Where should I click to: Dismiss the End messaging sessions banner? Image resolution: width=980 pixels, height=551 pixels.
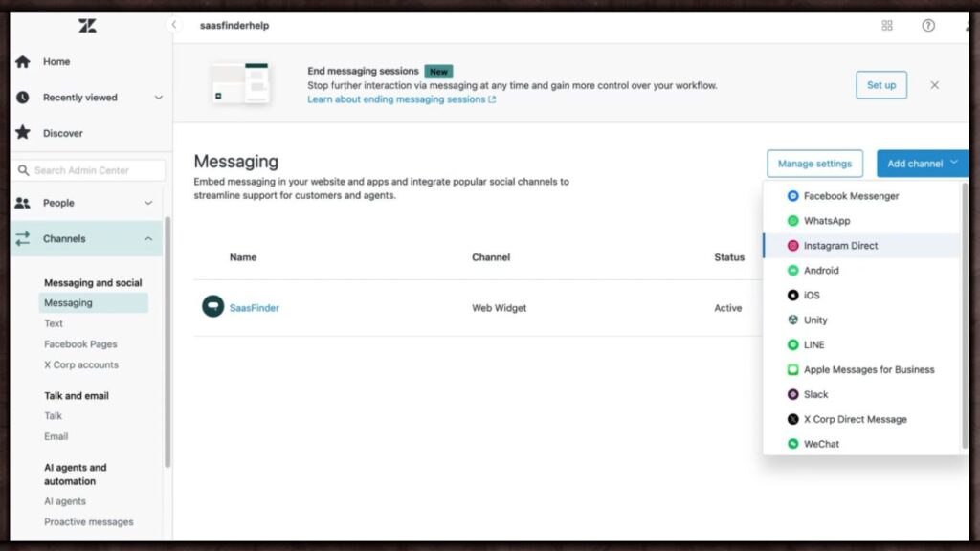click(x=934, y=85)
